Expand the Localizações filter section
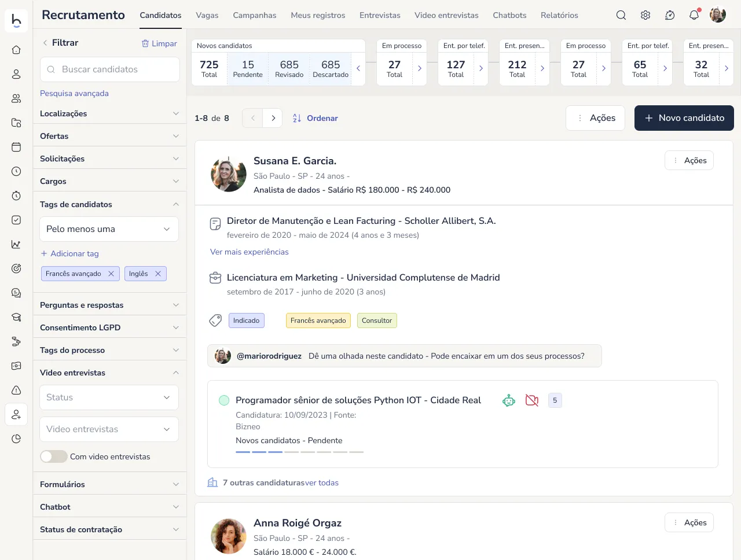This screenshot has height=560, width=741. pos(109,113)
